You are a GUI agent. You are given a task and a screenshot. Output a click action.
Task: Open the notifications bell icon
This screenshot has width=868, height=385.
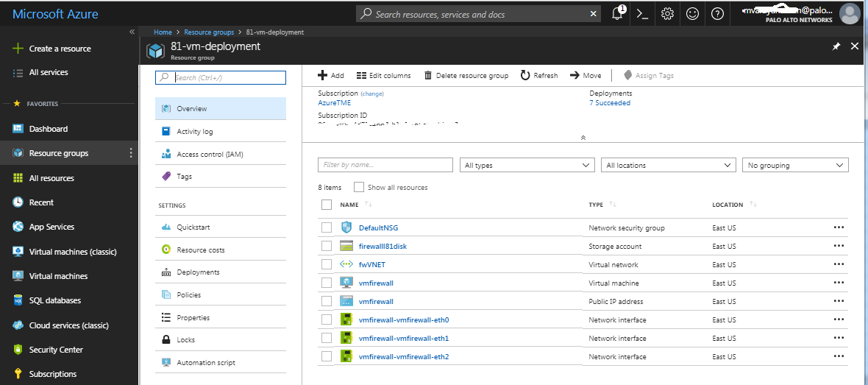[617, 14]
